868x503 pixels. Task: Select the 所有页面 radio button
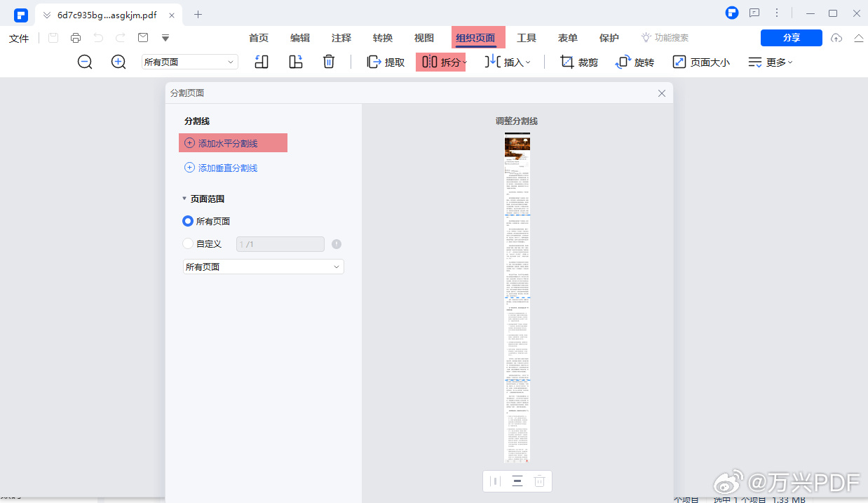point(187,220)
